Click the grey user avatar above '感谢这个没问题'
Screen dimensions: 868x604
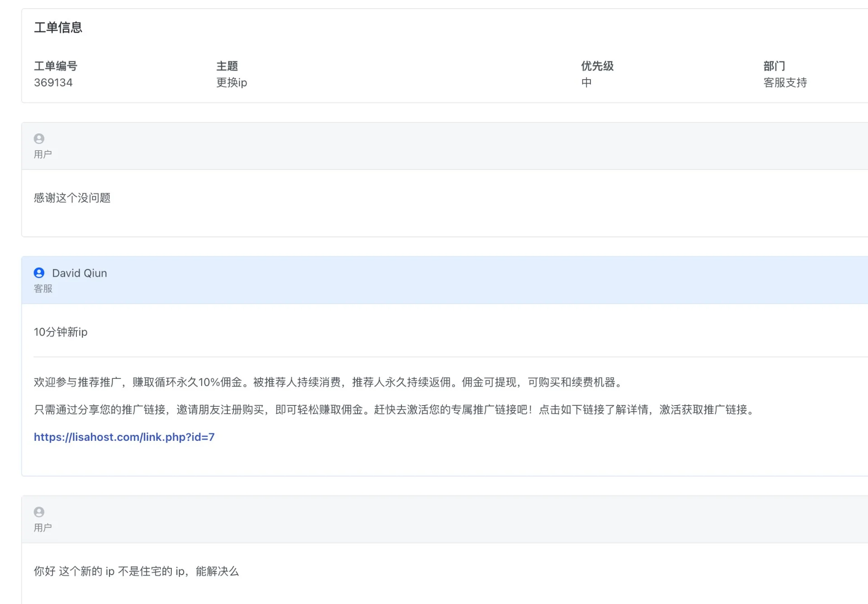39,138
